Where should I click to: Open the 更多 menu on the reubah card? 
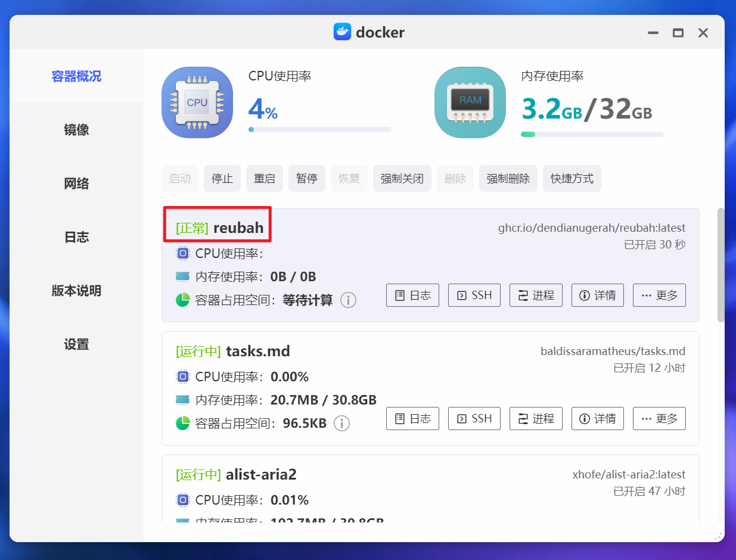click(x=659, y=295)
